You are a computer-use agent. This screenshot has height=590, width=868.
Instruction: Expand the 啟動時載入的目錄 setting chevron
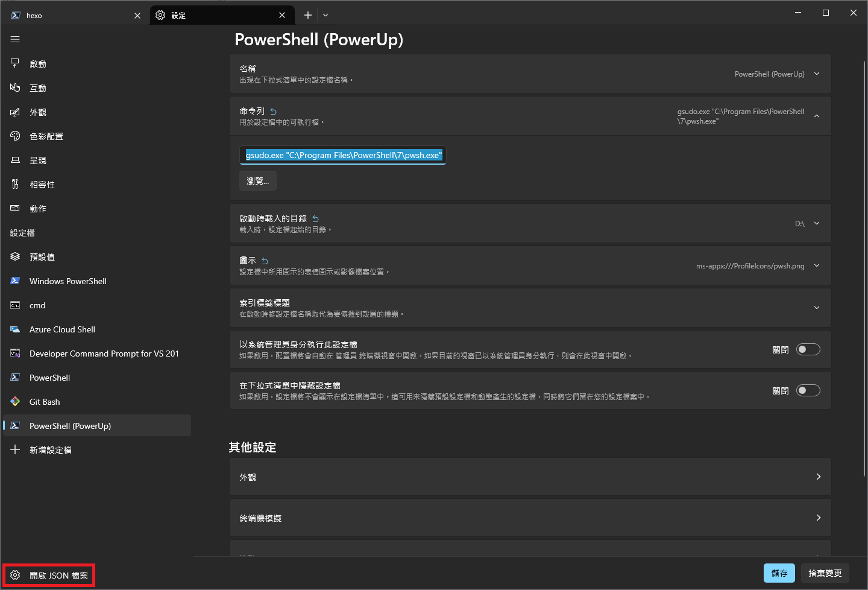(817, 223)
